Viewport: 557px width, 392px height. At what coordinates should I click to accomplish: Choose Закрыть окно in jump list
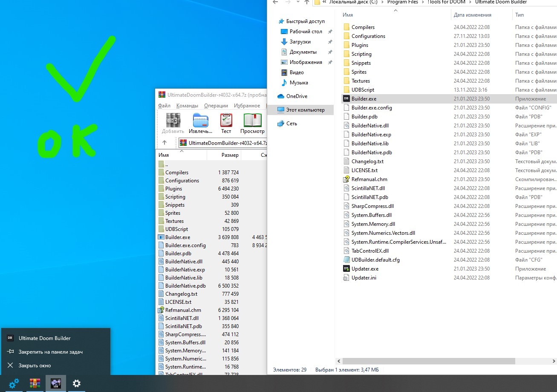point(56,366)
